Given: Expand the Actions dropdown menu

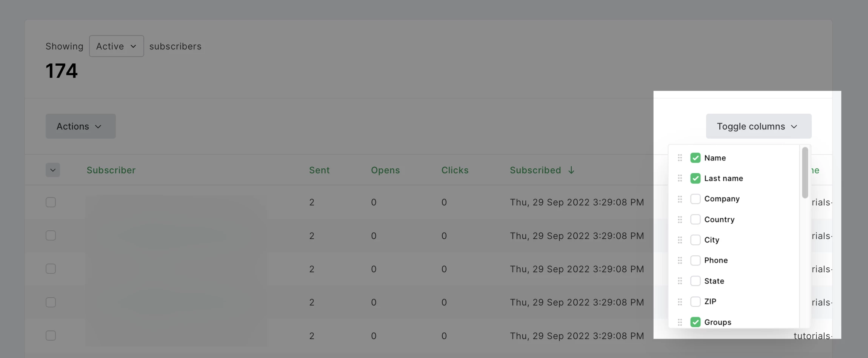Looking at the screenshot, I should 80,126.
